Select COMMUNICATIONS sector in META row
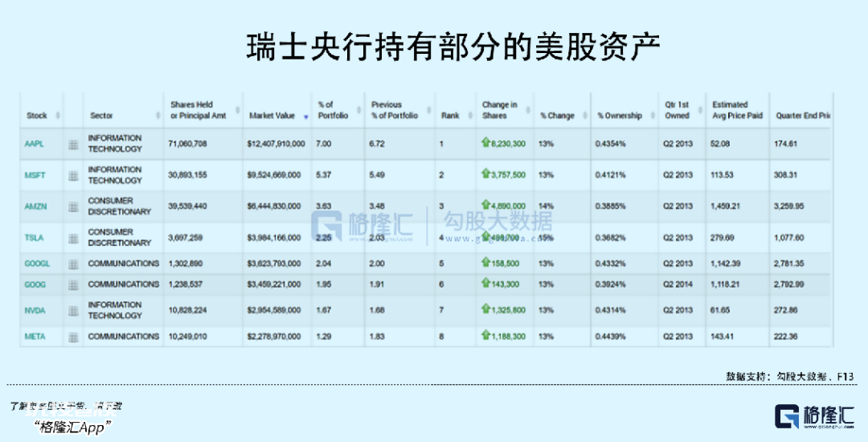 (124, 337)
